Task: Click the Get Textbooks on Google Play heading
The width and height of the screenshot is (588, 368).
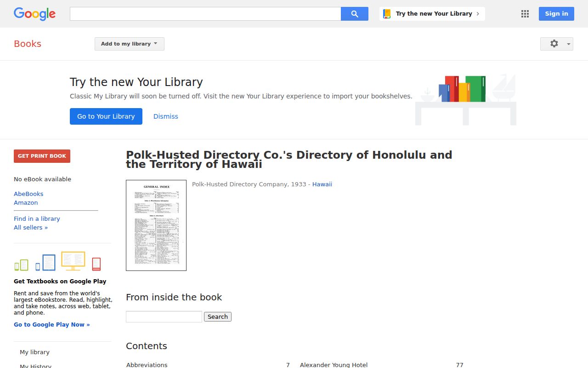Action: click(60, 281)
